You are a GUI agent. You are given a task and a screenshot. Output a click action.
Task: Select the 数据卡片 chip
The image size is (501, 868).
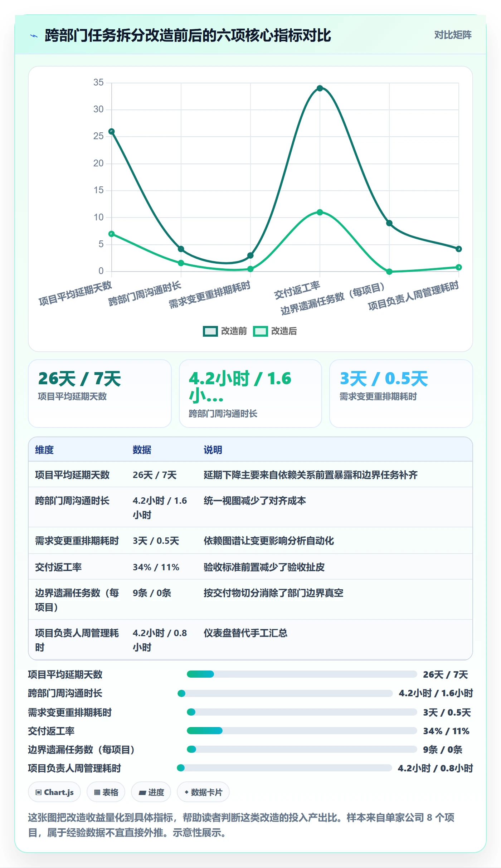click(x=203, y=792)
